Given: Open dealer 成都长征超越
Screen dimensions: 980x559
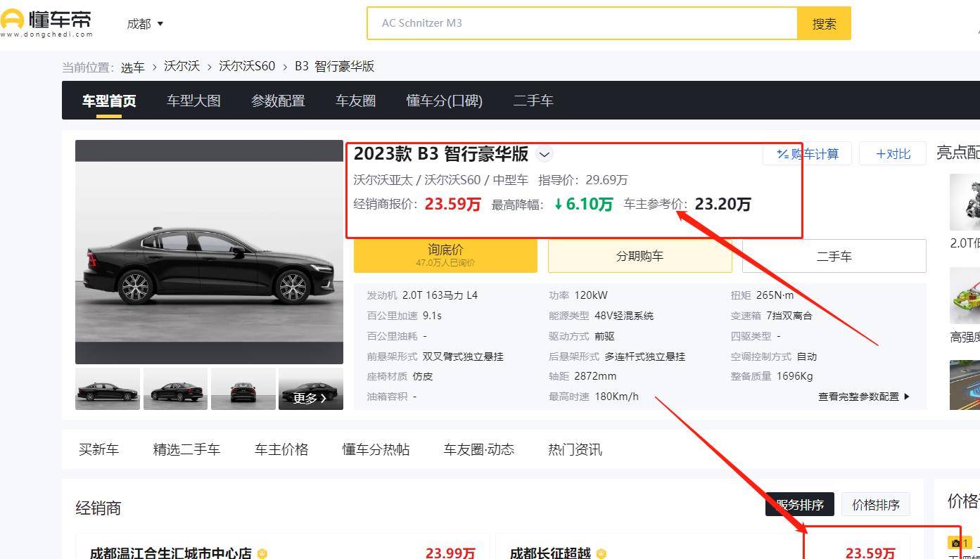Looking at the screenshot, I should coord(550,553).
